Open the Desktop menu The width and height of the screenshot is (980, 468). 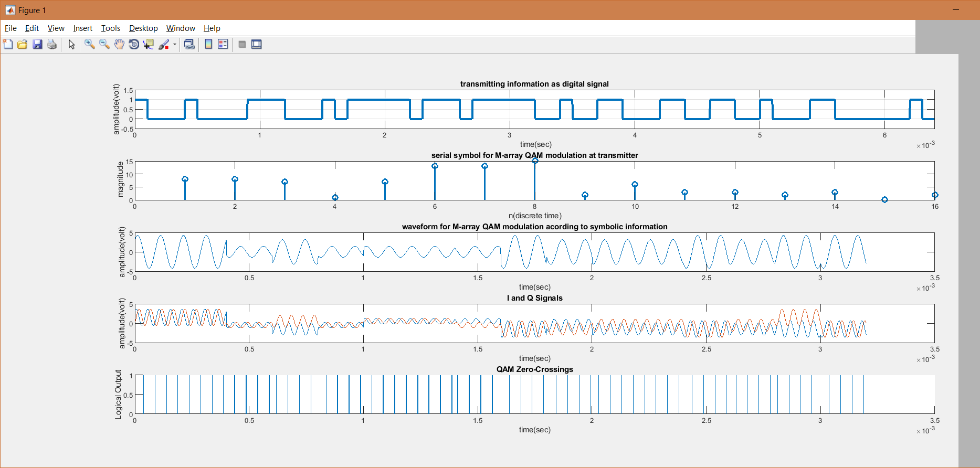pos(143,28)
